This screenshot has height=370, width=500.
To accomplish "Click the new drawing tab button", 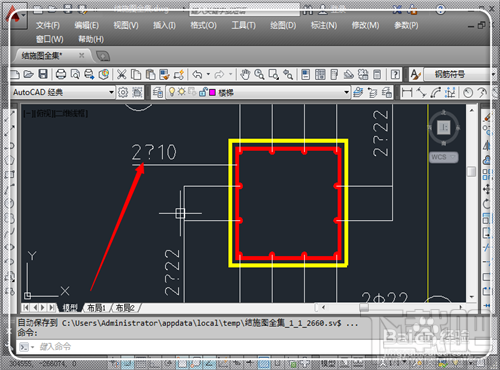I will point(103,56).
